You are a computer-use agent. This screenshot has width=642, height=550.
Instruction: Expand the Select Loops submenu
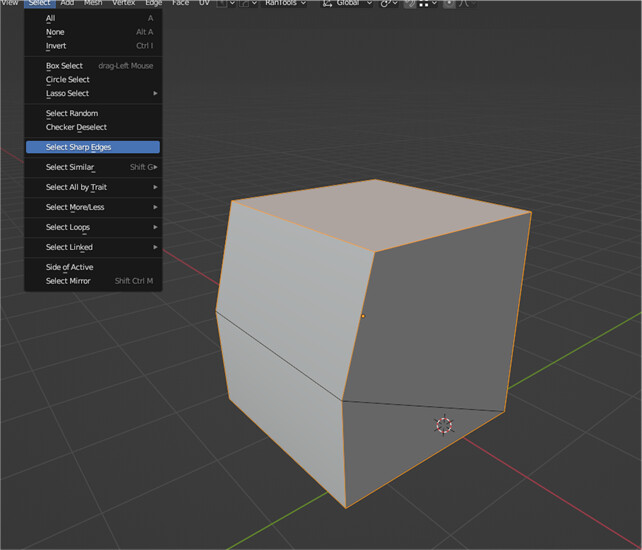coord(93,227)
